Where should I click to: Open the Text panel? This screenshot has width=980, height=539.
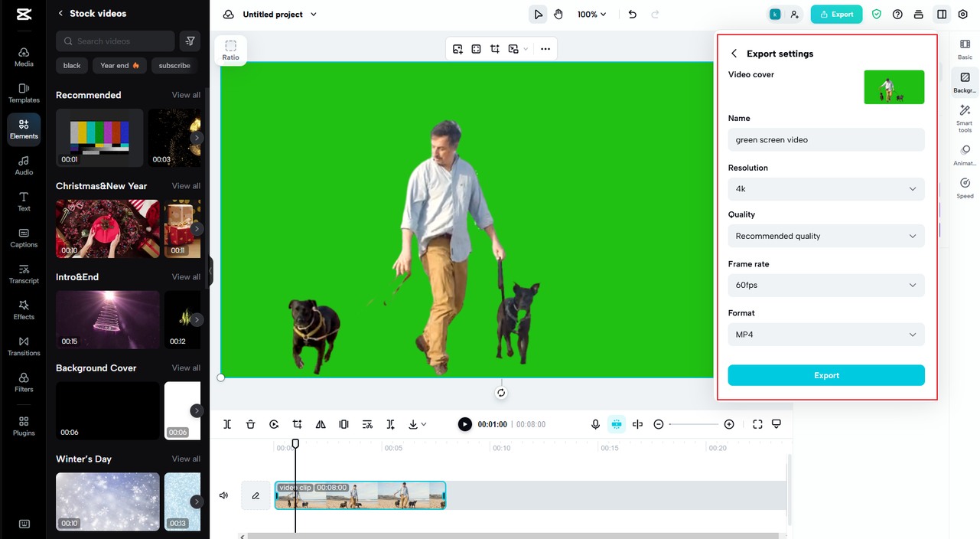point(24,202)
